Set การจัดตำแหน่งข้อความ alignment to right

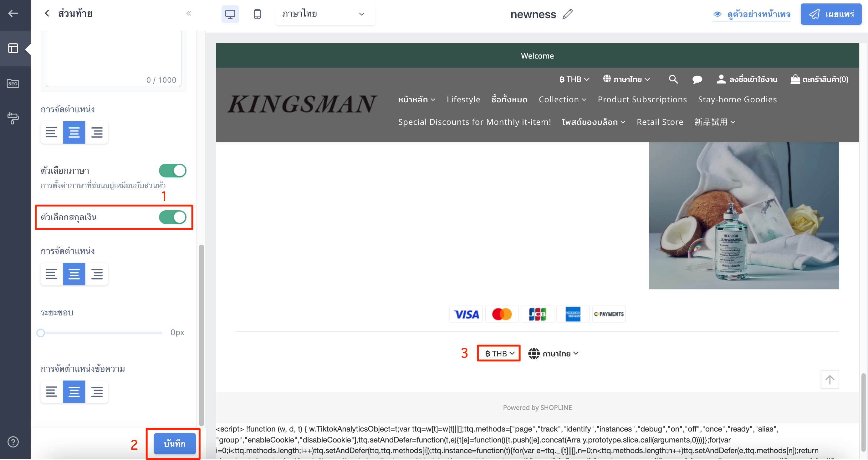click(97, 392)
